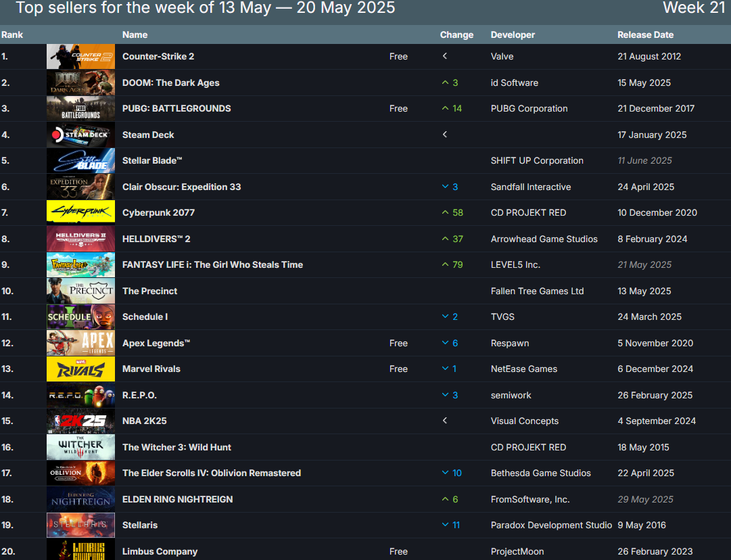This screenshot has width=731, height=560.
Task: Select the Cyberpunk 2077 yellow banner image
Action: pos(80,212)
